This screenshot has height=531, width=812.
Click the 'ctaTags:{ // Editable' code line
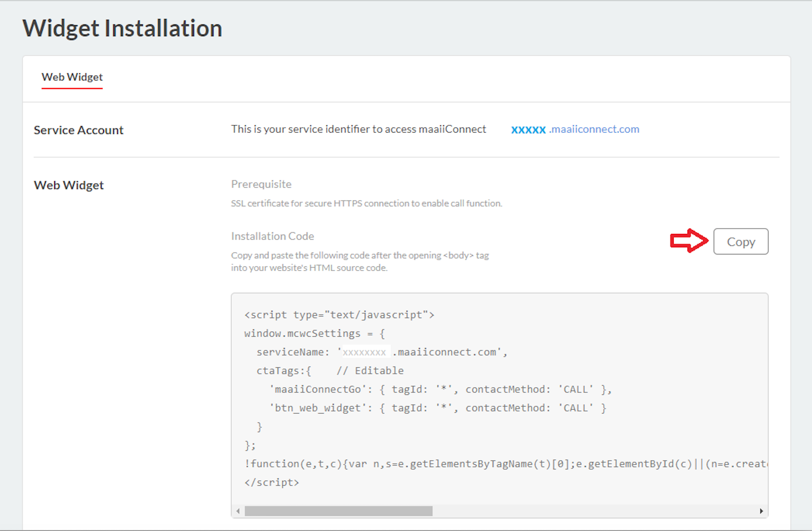pos(330,371)
